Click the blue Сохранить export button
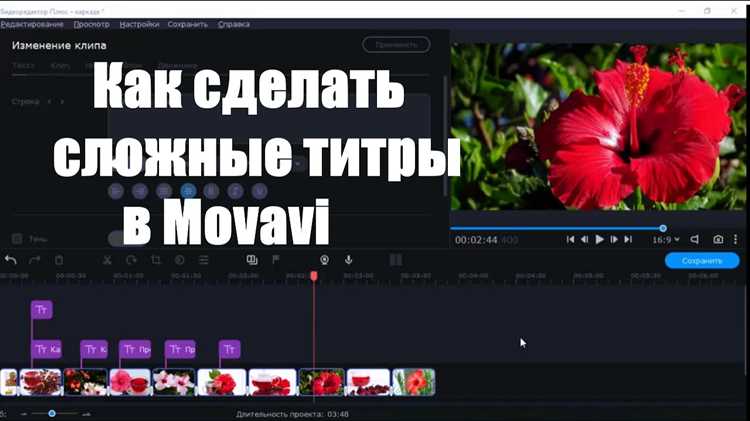This screenshot has width=750, height=421. 702,261
